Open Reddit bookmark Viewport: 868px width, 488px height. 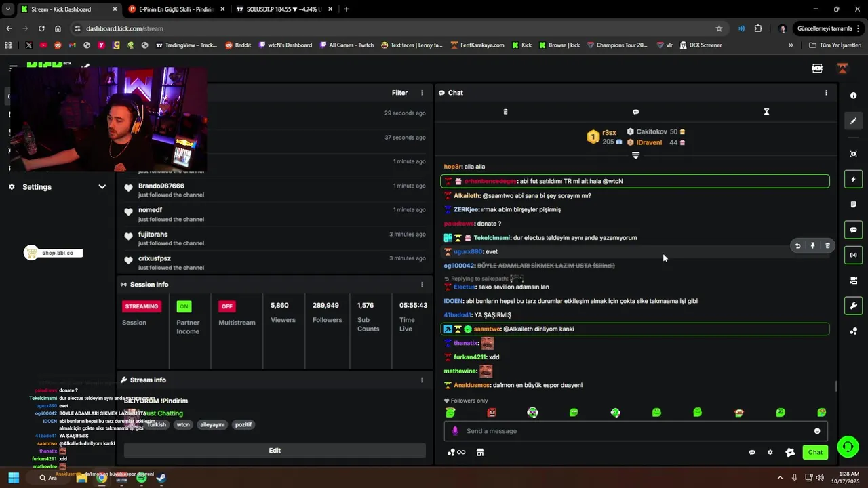point(238,45)
